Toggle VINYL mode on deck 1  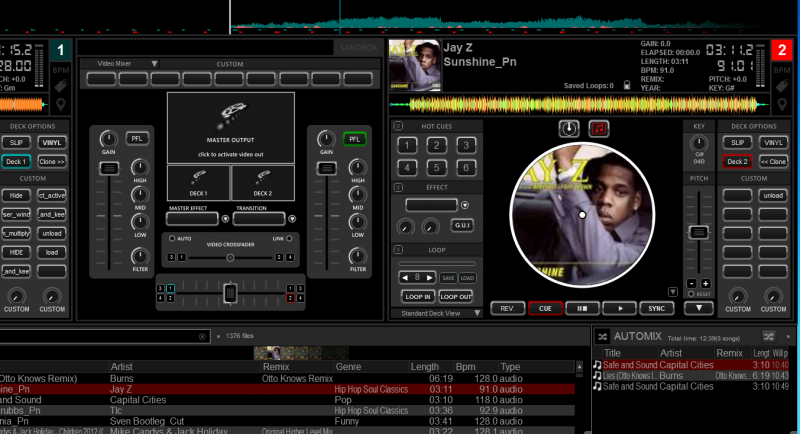pyautogui.click(x=52, y=142)
